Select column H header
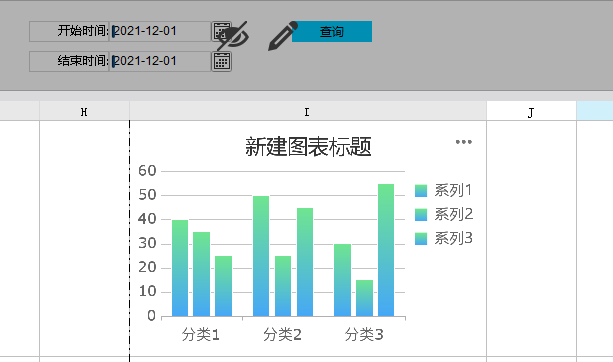This screenshot has width=613, height=362. click(84, 112)
